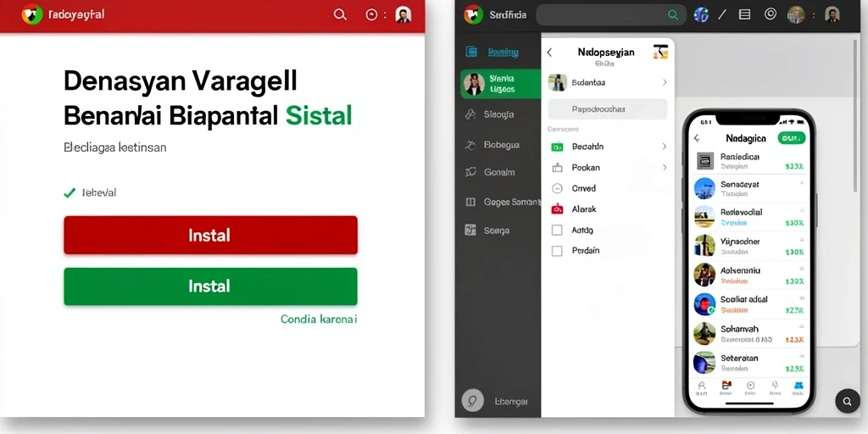This screenshot has width=868, height=434.
Task: Open the globe icon in dark toolbar
Action: tap(701, 15)
